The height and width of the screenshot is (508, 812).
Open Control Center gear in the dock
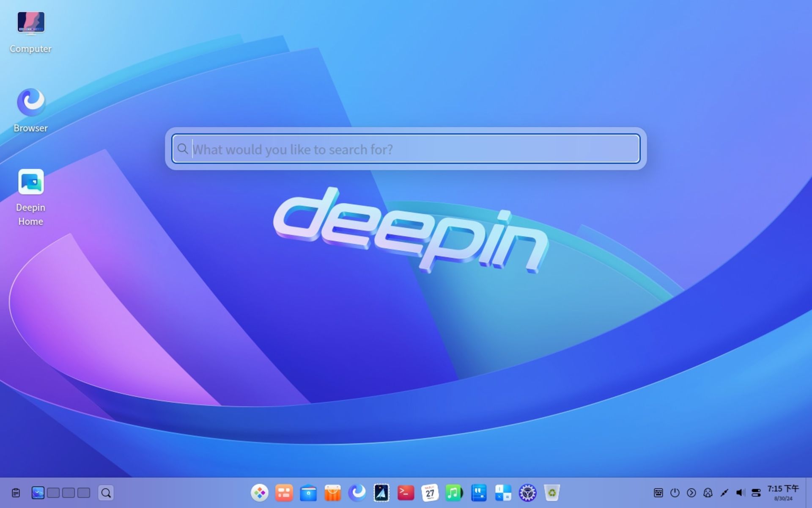[x=527, y=493]
